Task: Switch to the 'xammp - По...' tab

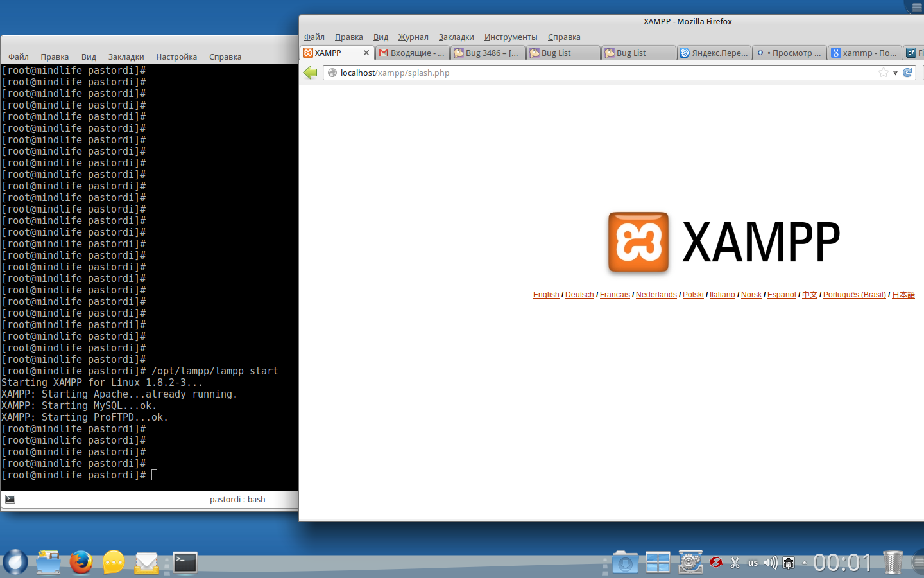Action: 865,53
